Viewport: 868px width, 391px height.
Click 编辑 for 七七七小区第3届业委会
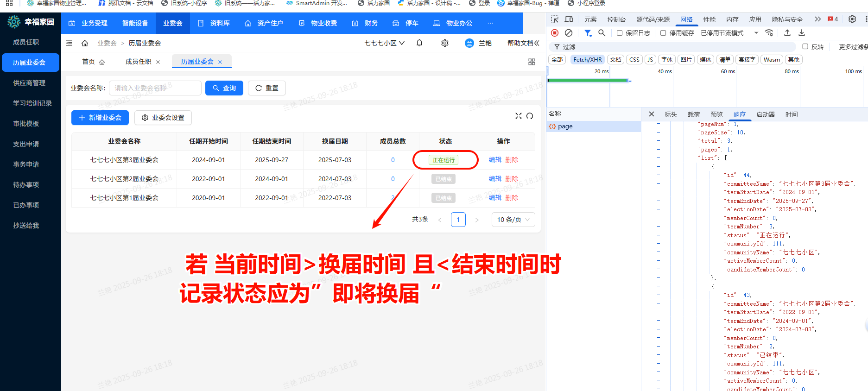tap(495, 160)
